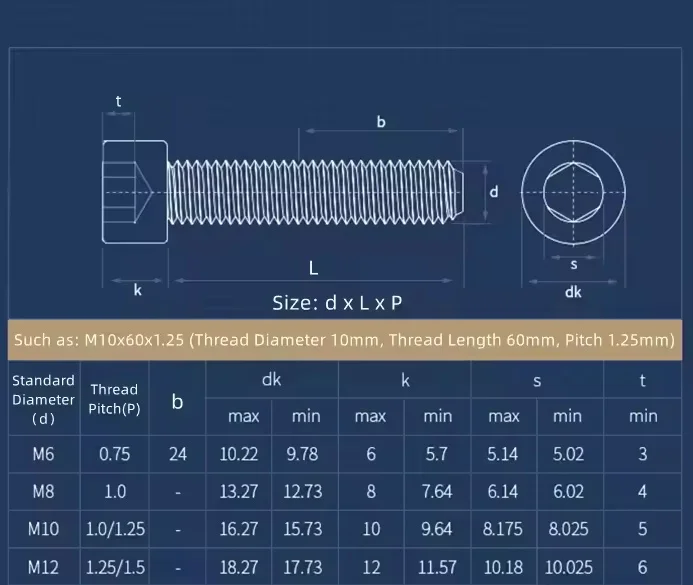Click the 'b' column header in table
This screenshot has width=693, height=585.
[177, 401]
